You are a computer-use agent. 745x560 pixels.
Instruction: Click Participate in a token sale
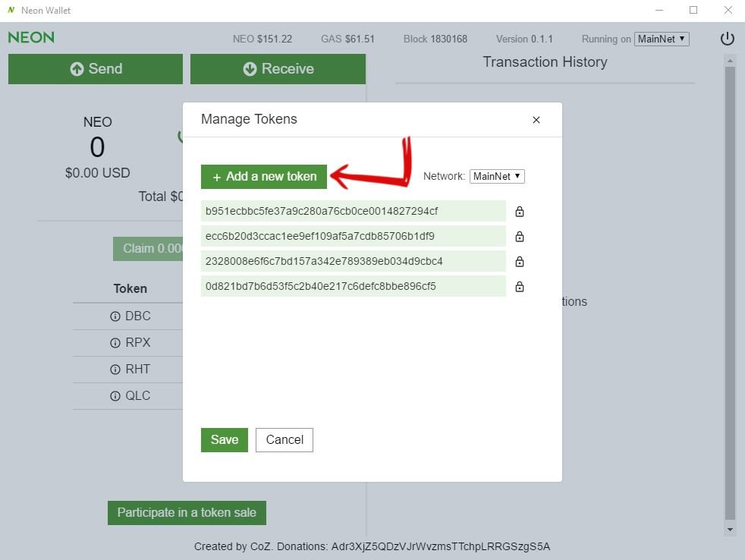pyautogui.click(x=187, y=513)
